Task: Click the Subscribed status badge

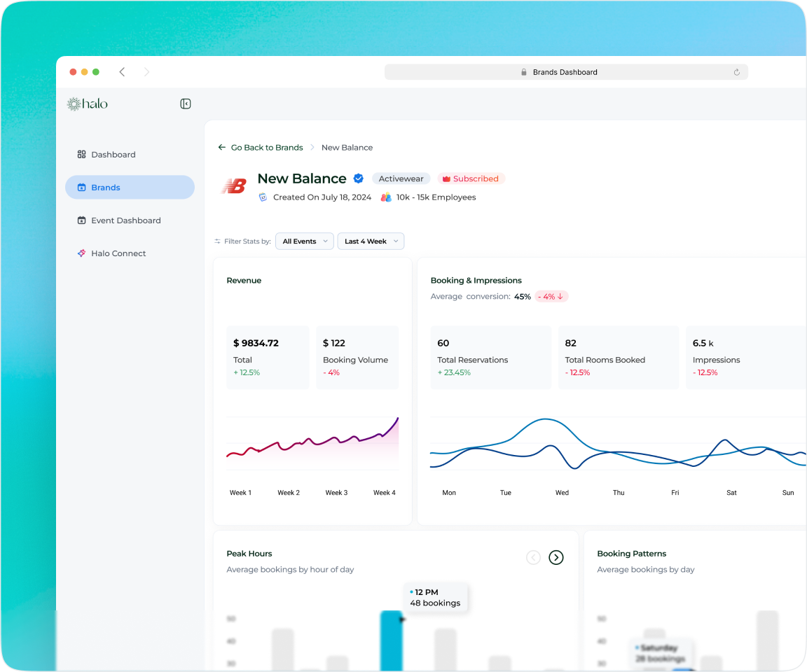Action: (471, 178)
